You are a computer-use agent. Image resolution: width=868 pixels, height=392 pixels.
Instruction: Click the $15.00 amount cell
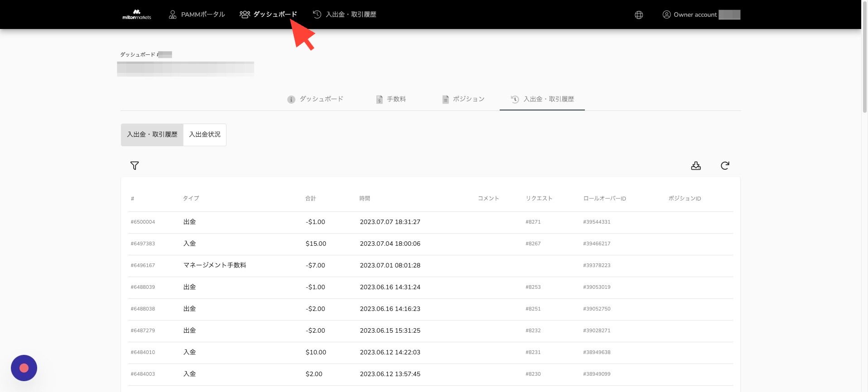(316, 244)
